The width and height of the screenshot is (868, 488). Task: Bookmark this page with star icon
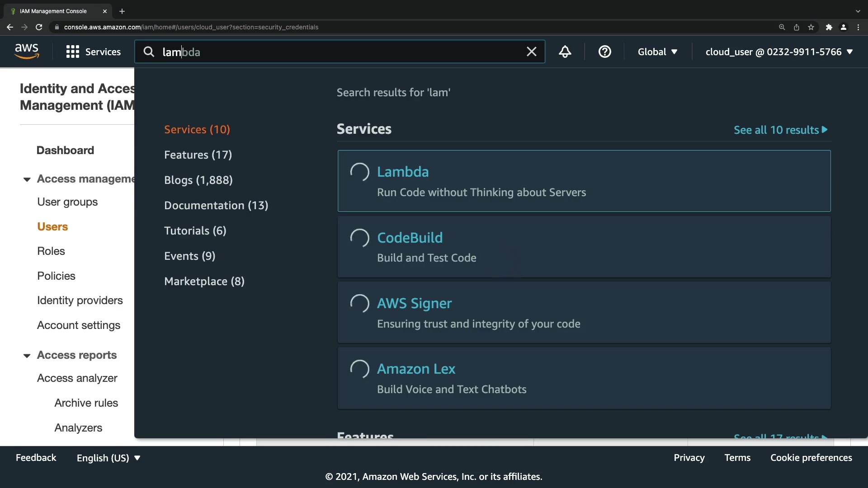(811, 27)
